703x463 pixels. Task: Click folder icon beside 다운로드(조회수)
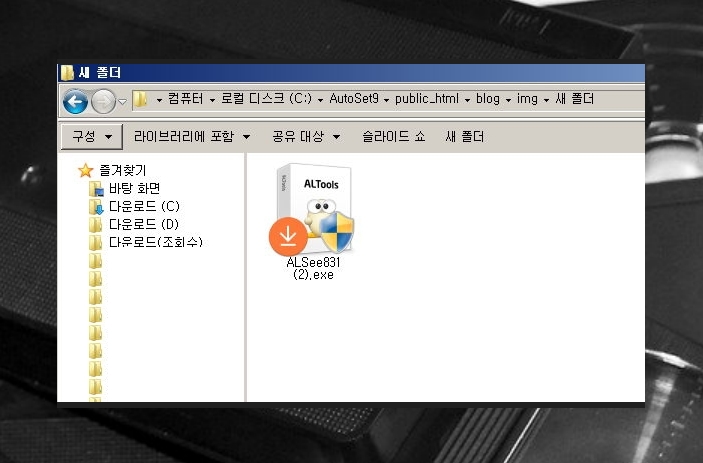tap(95, 242)
